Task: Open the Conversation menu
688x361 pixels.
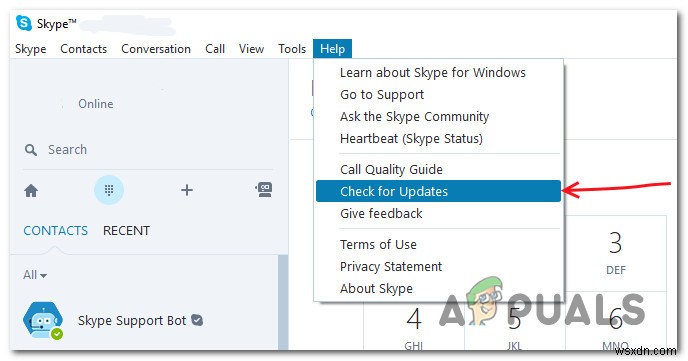Action: tap(156, 49)
